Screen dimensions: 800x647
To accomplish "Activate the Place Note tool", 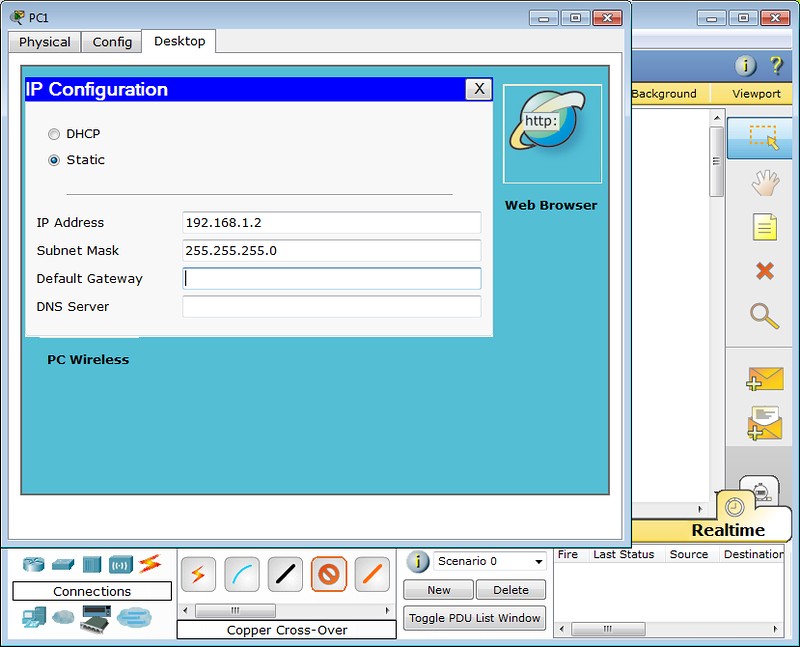I will pos(765,227).
